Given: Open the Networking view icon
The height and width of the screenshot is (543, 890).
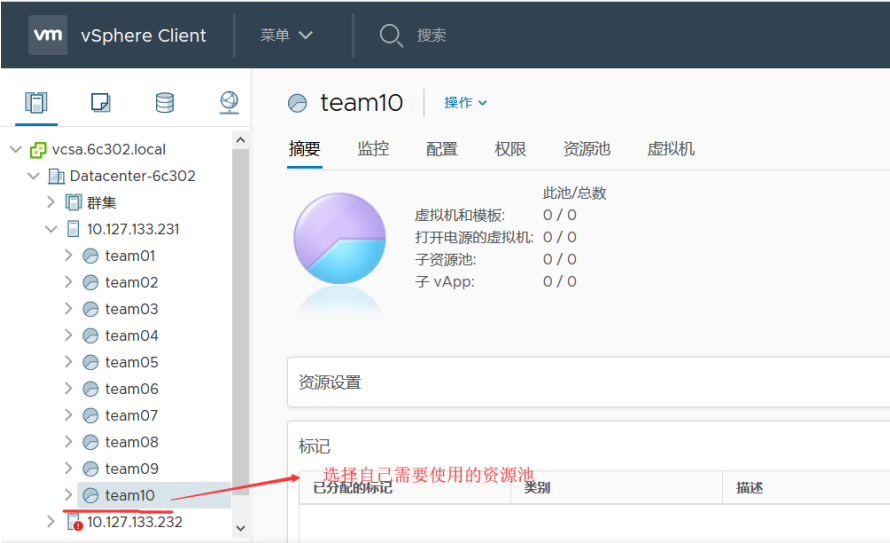Looking at the screenshot, I should click(229, 103).
